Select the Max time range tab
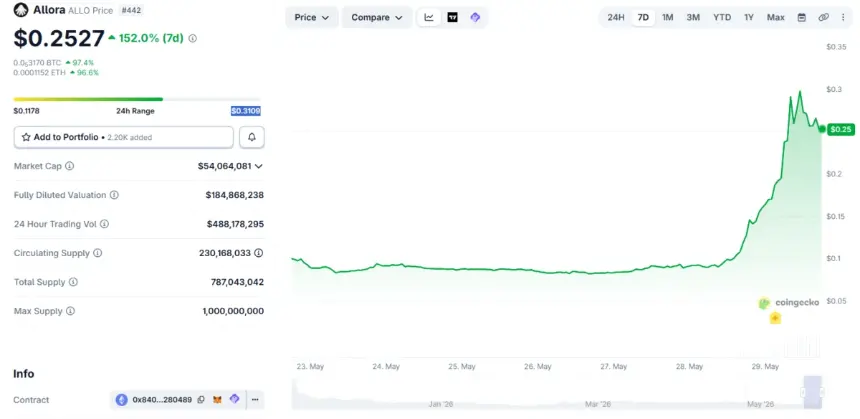This screenshot has height=419, width=860. click(776, 18)
